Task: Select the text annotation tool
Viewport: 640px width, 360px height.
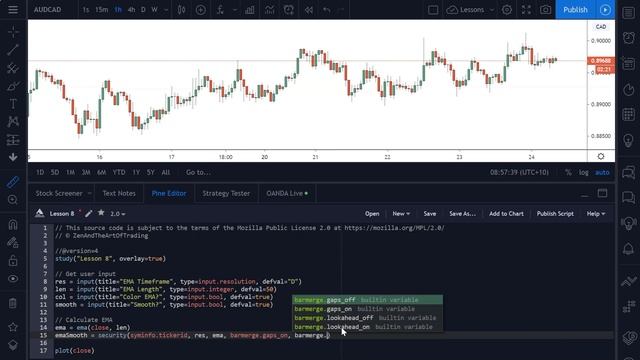Action: click(13, 104)
